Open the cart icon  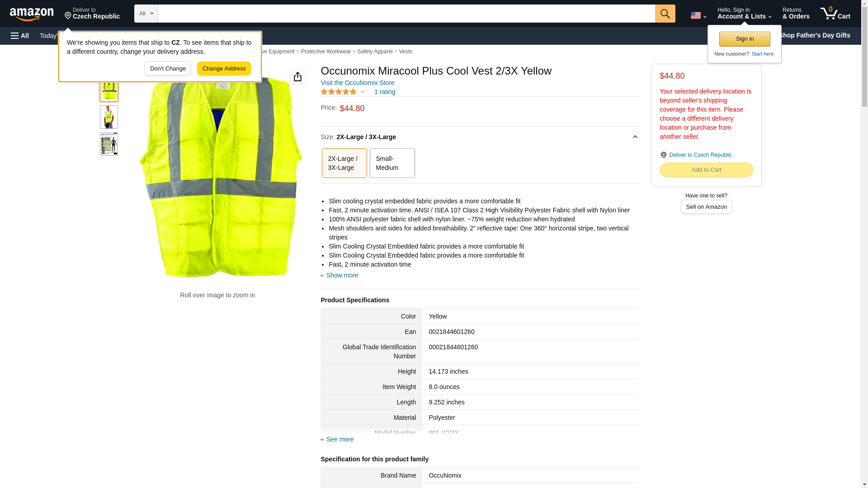click(835, 14)
